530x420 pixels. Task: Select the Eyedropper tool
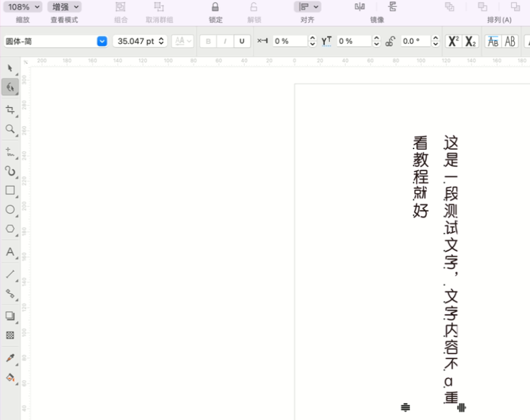[10, 358]
